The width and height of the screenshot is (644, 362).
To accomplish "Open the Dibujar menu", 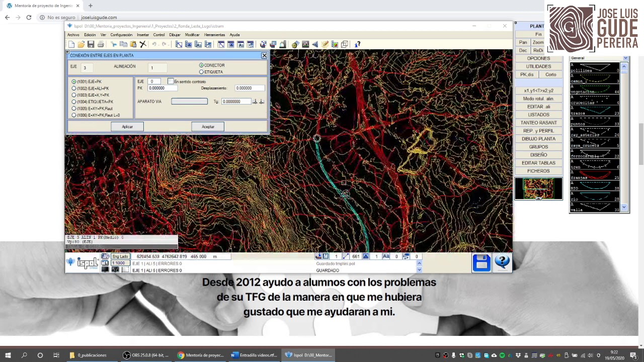I will tap(175, 35).
